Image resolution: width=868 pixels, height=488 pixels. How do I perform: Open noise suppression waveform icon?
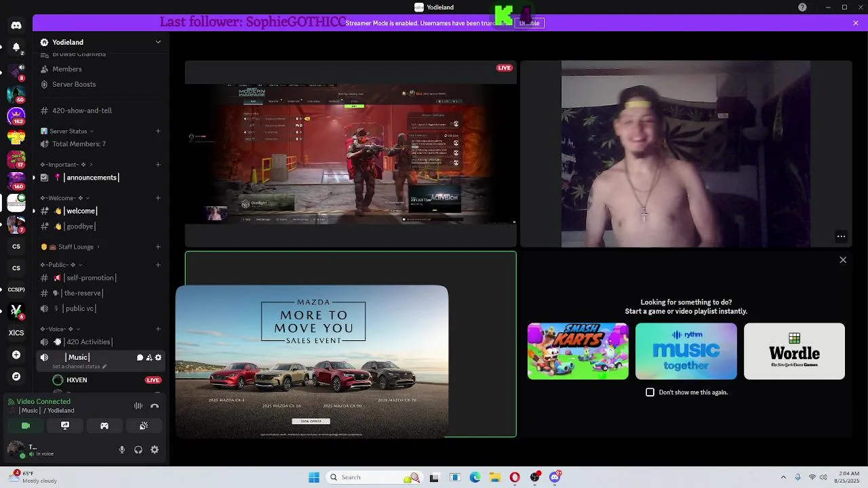coord(138,406)
